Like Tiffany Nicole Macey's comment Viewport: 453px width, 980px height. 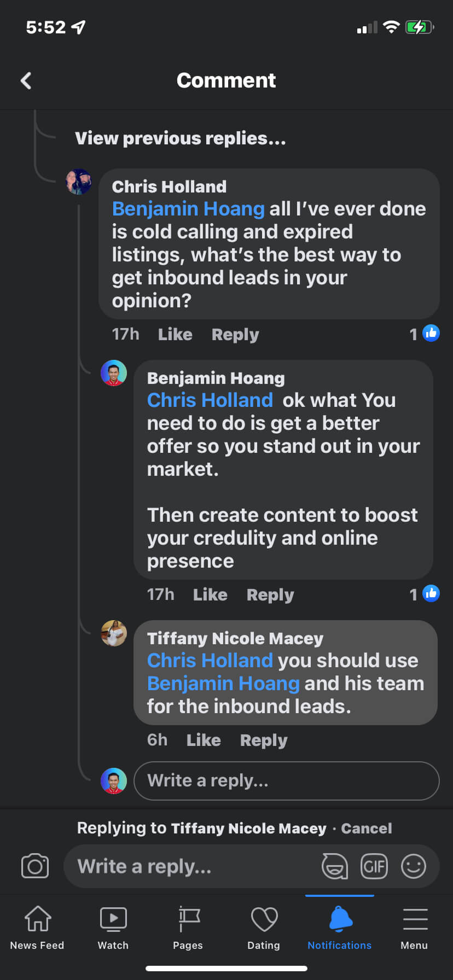(x=204, y=740)
